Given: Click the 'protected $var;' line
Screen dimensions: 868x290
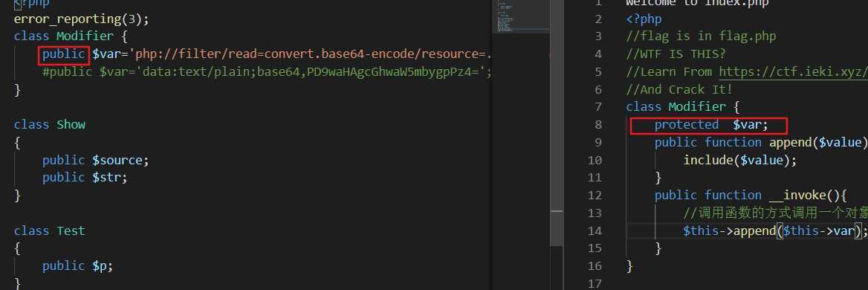Looking at the screenshot, I should pyautogui.click(x=711, y=124).
